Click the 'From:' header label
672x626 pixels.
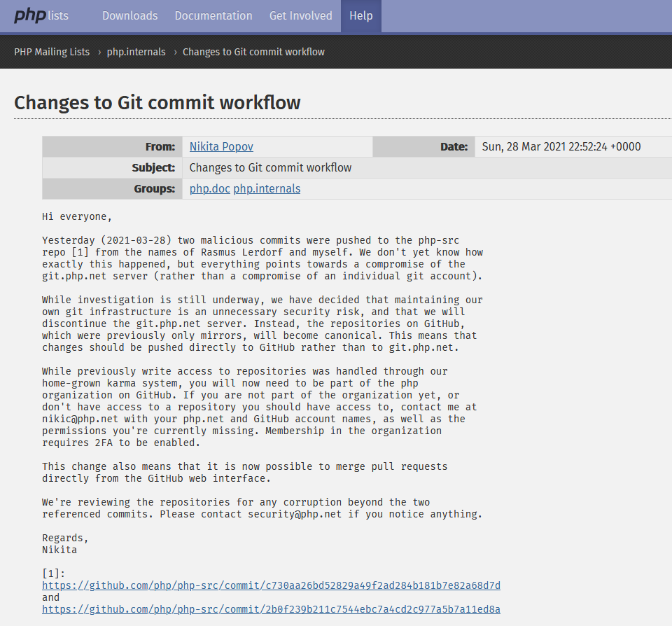(160, 146)
